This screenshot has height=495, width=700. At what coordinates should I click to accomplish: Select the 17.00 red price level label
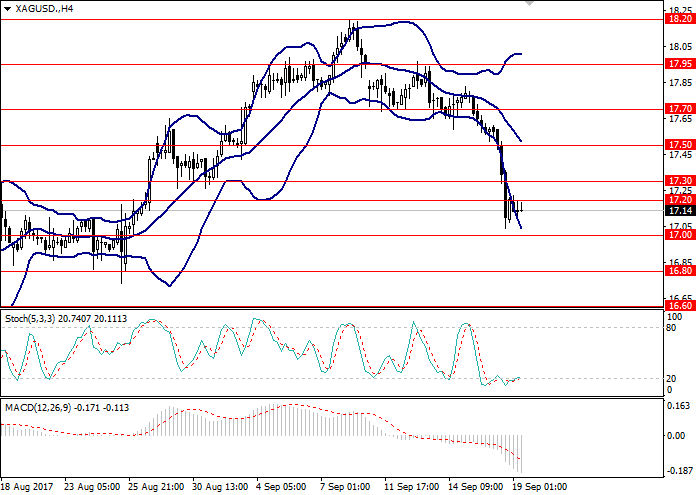681,235
